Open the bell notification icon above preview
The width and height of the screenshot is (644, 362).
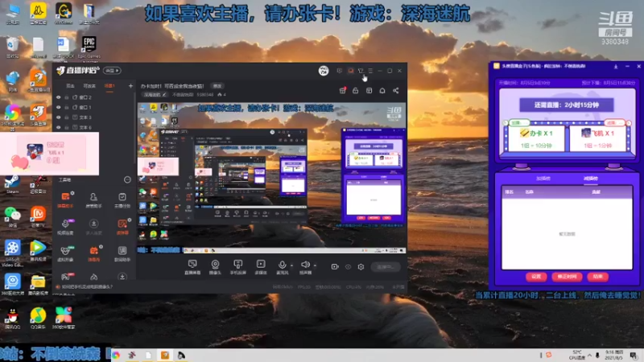point(382,90)
